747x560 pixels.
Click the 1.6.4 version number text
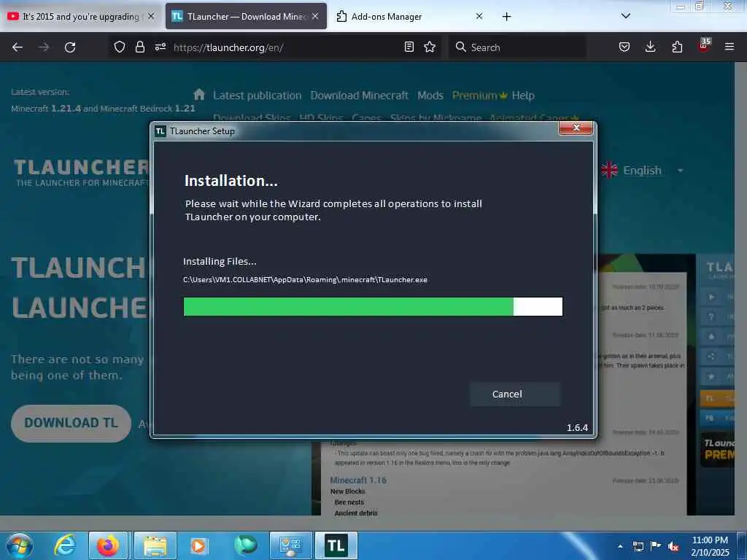[x=577, y=427]
